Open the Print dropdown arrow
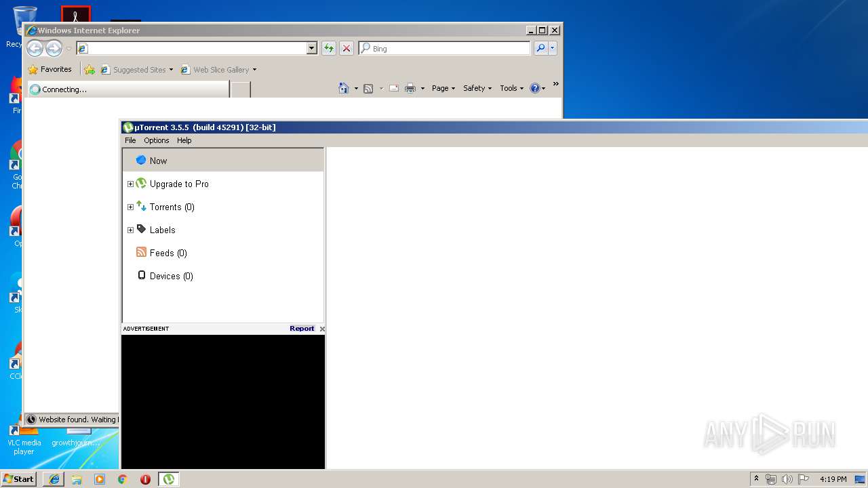This screenshot has width=868, height=488. click(x=422, y=89)
